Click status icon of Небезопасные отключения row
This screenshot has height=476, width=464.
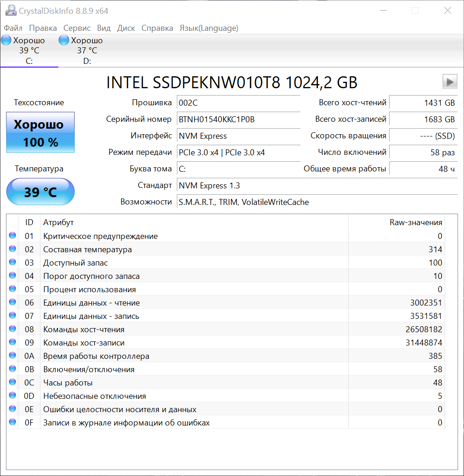coord(12,396)
